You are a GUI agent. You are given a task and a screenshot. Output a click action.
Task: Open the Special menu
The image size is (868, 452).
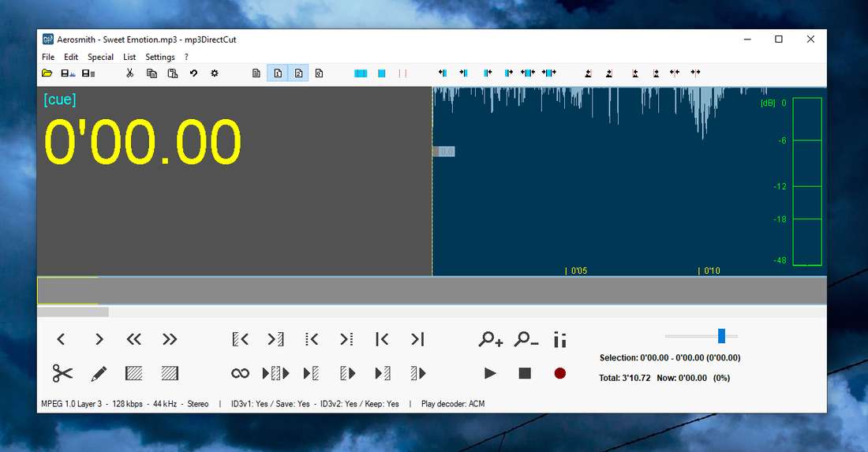tap(100, 57)
